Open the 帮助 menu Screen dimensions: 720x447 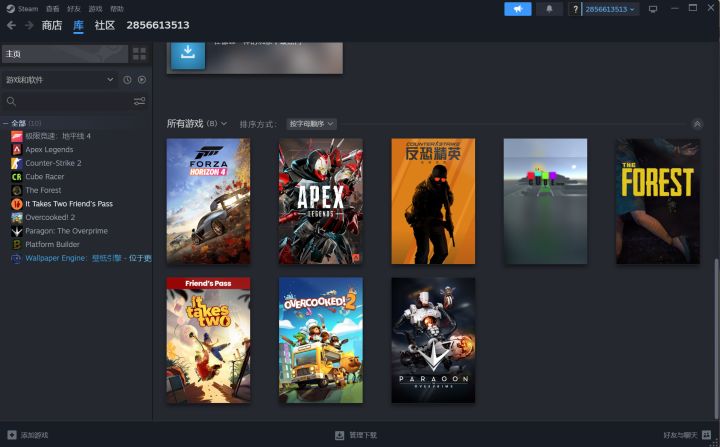click(117, 9)
